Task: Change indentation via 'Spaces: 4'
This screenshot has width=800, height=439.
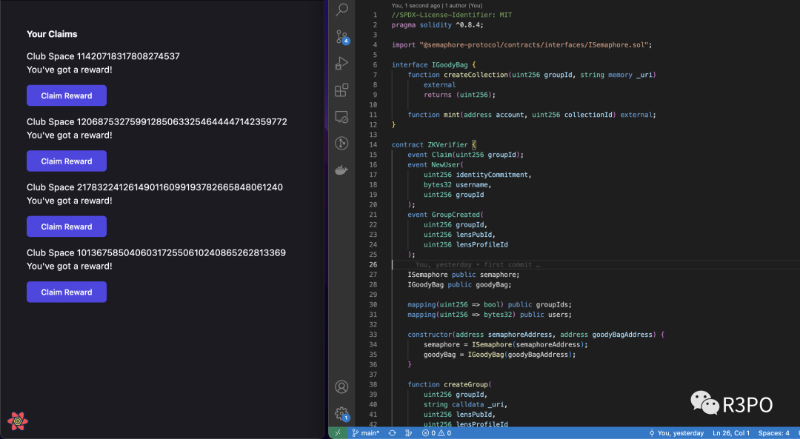Action: pyautogui.click(x=773, y=433)
